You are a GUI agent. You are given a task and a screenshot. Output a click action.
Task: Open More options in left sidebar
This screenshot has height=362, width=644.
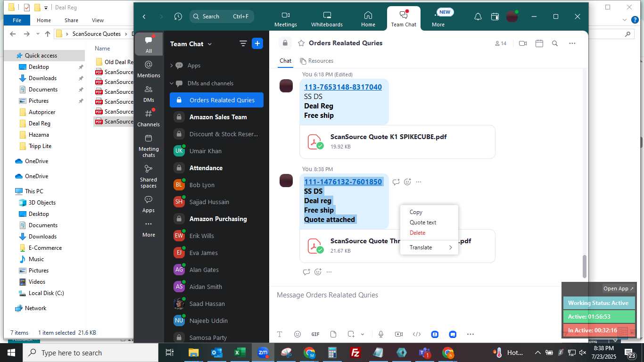click(x=149, y=229)
